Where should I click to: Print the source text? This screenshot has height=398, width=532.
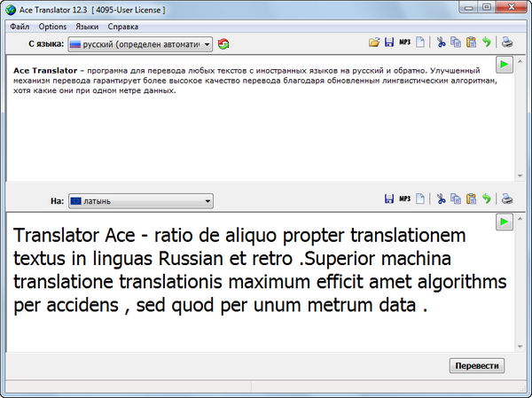coord(506,43)
